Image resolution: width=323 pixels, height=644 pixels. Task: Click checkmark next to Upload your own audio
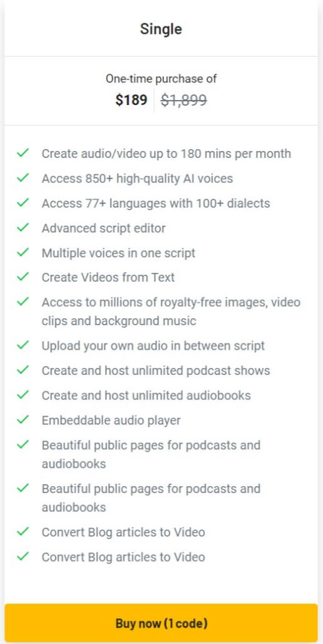pos(23,345)
